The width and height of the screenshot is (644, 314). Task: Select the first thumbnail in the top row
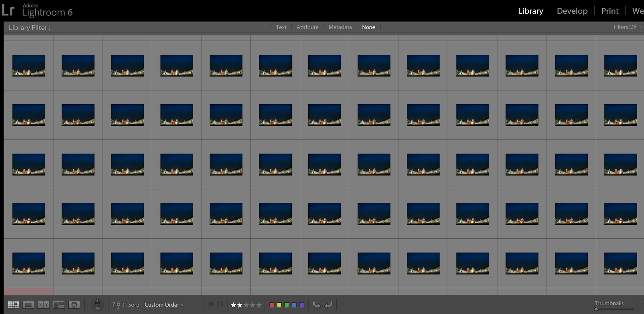tap(29, 66)
